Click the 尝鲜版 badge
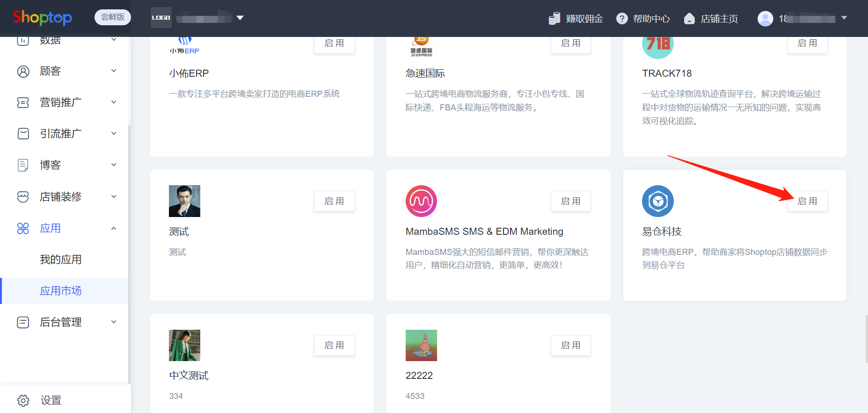The image size is (868, 413). (113, 17)
